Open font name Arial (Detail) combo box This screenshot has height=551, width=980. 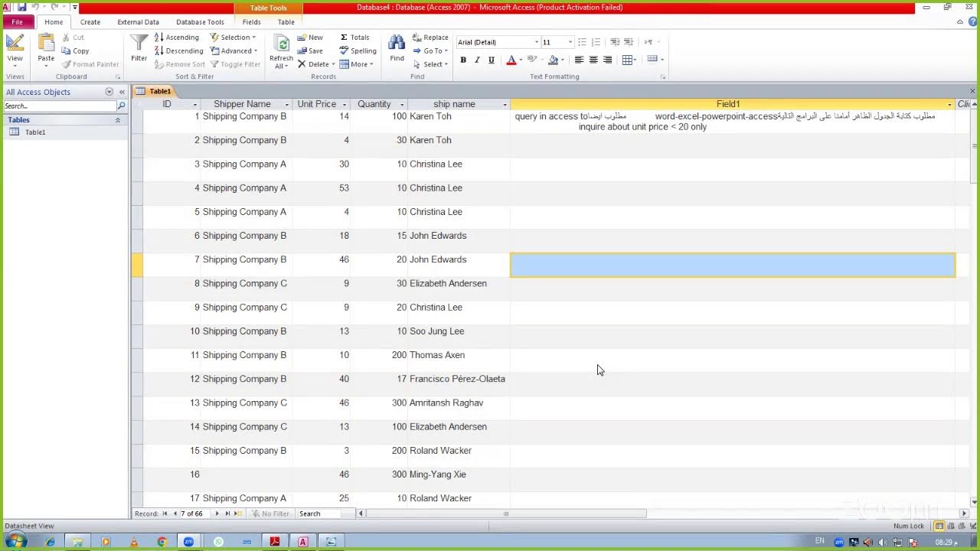(498, 42)
